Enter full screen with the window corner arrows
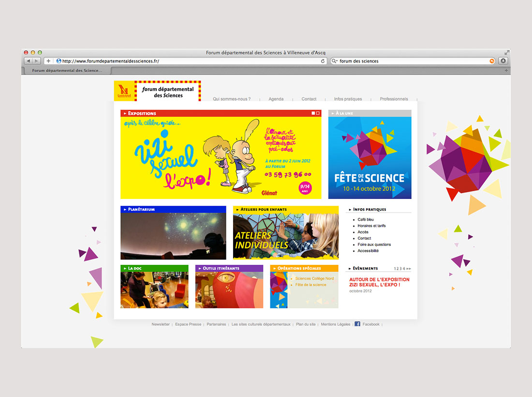Viewport: 532px width, 397px height. click(506, 53)
